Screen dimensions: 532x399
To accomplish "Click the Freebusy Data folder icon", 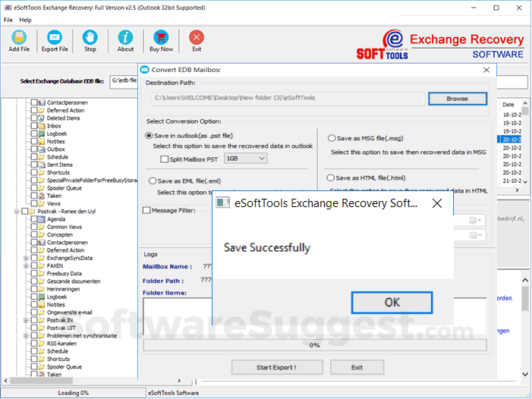I will tap(42, 274).
